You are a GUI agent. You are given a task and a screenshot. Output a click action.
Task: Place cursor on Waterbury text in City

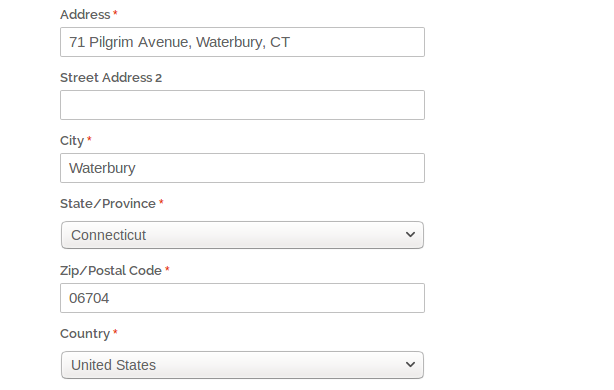click(x=102, y=168)
